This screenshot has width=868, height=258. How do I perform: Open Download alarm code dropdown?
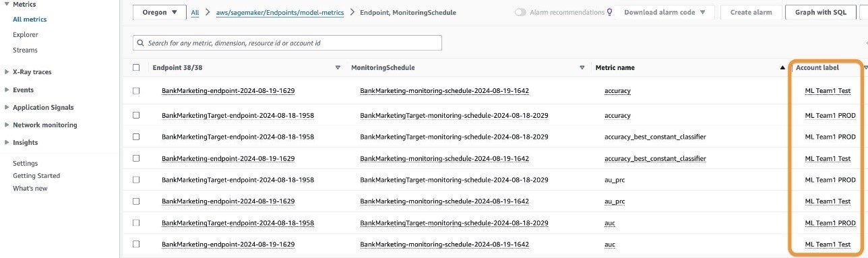pos(665,12)
